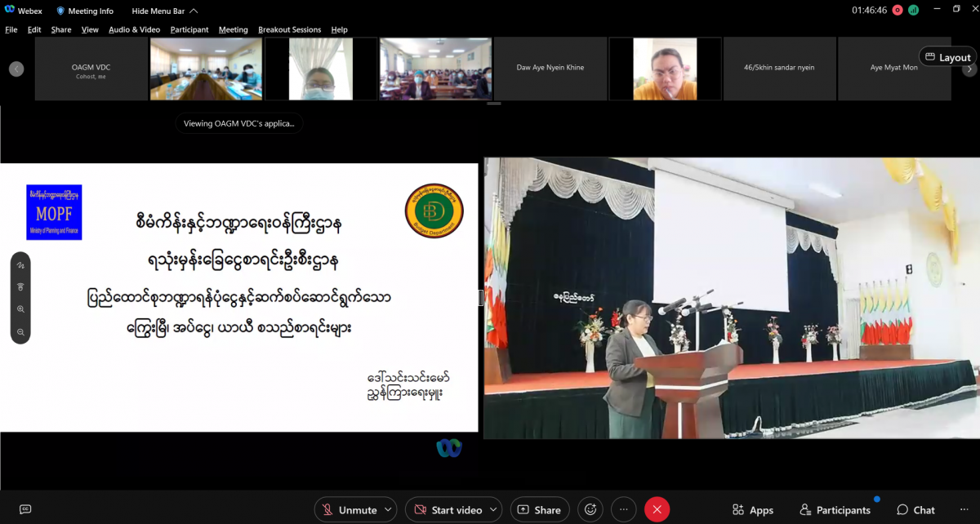Toggle the Participants panel
980x524 pixels.
(835, 509)
